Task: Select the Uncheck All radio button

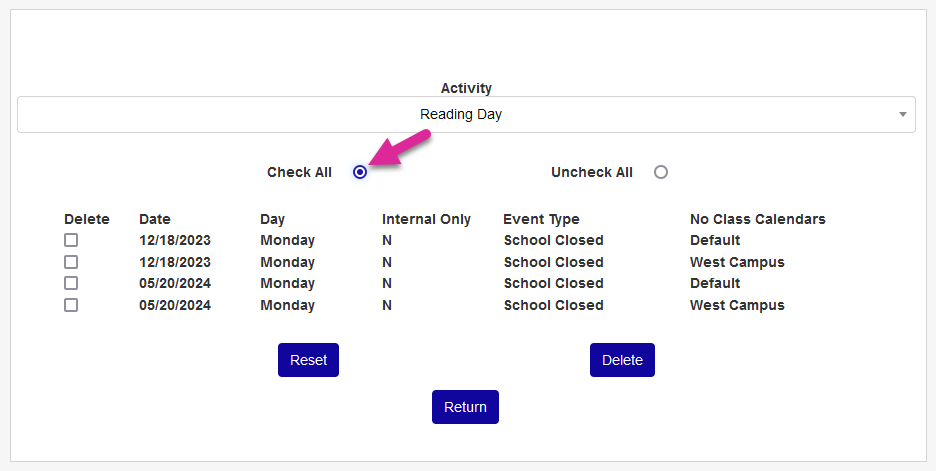Action: click(660, 172)
